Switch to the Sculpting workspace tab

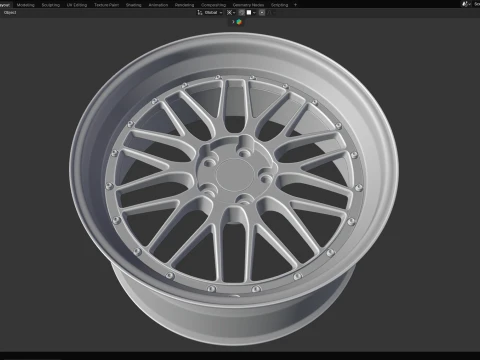51,5
